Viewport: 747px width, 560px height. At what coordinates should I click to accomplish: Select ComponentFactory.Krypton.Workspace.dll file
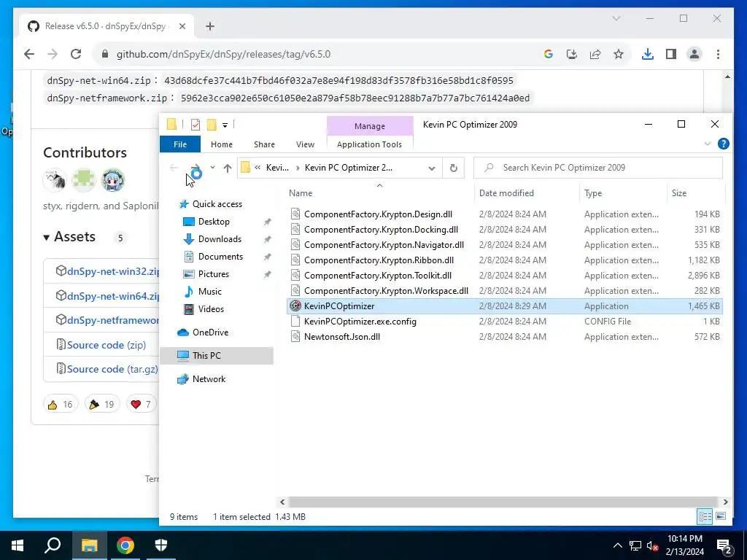[x=386, y=290]
